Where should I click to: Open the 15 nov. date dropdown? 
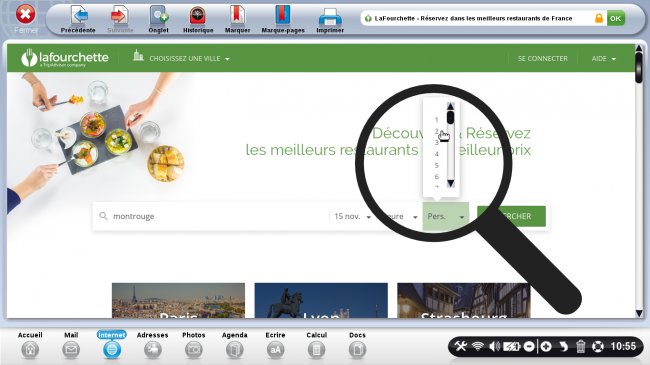pos(352,216)
